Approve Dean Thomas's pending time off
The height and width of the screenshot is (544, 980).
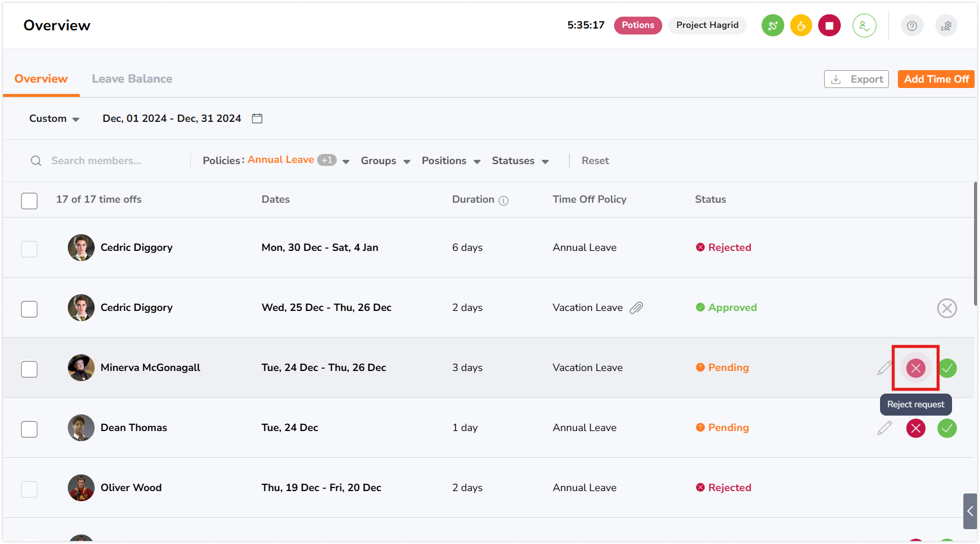pyautogui.click(x=947, y=428)
